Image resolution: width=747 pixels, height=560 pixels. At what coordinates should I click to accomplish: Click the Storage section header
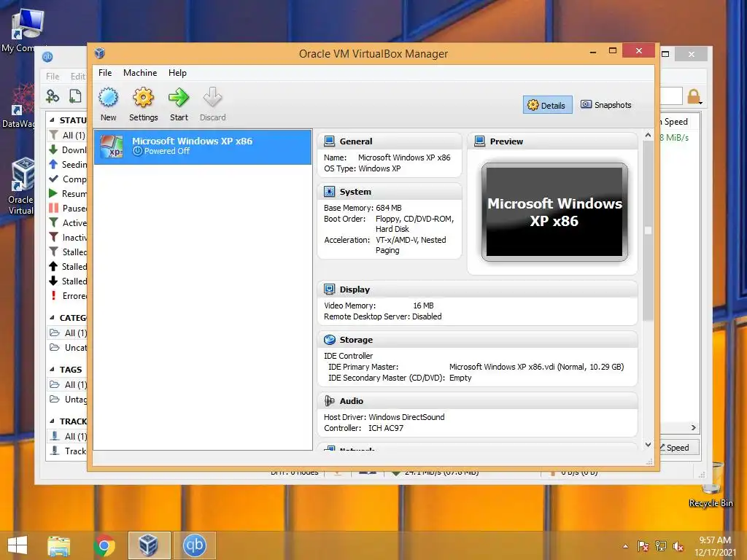coord(477,340)
